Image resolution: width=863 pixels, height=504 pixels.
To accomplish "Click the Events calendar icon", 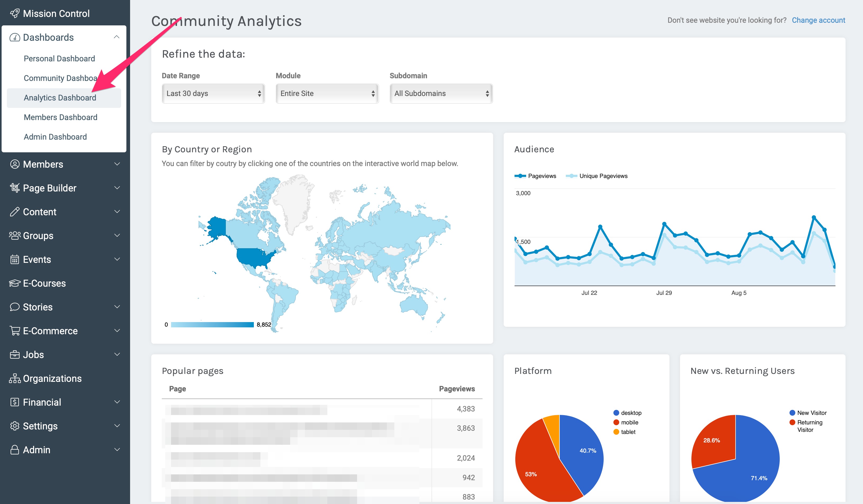I will 15,259.
